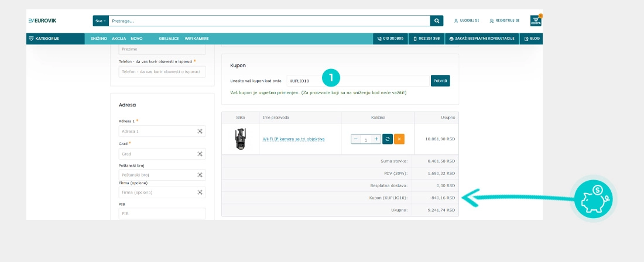Click the PIB input field

[x=162, y=213]
